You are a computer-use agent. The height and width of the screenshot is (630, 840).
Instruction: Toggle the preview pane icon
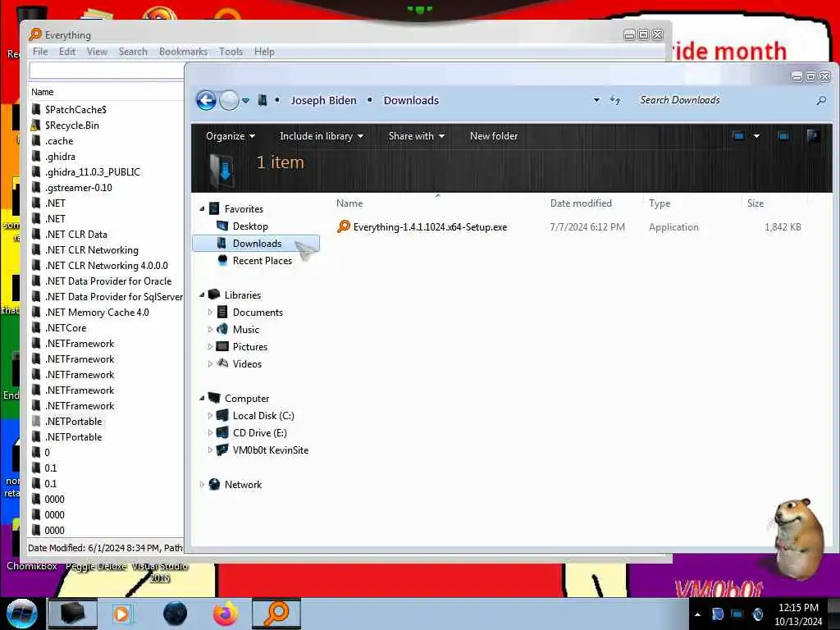783,136
